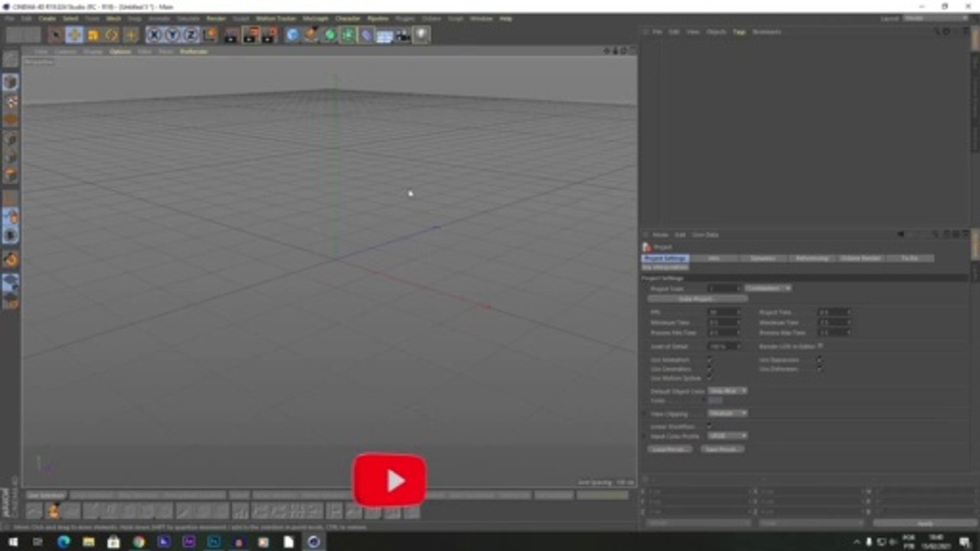Select the Live Selection tool
Image resolution: width=980 pixels, height=551 pixels.
pos(55,34)
